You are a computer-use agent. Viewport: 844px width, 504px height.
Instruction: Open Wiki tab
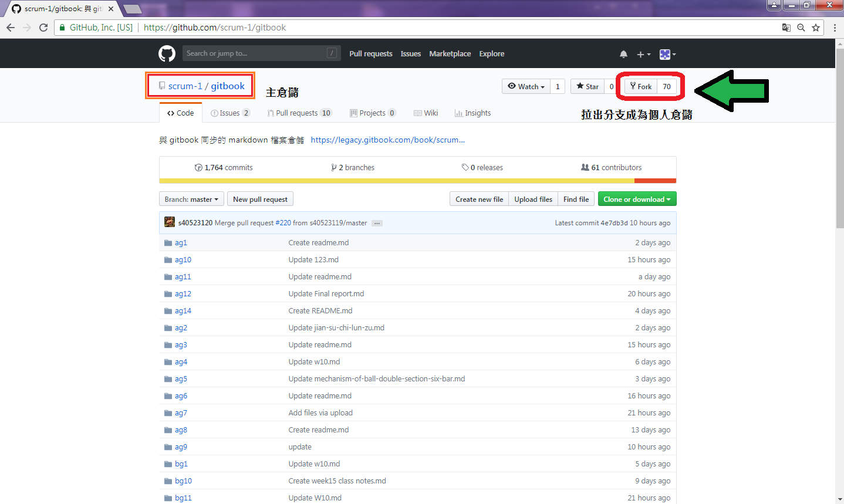click(426, 113)
